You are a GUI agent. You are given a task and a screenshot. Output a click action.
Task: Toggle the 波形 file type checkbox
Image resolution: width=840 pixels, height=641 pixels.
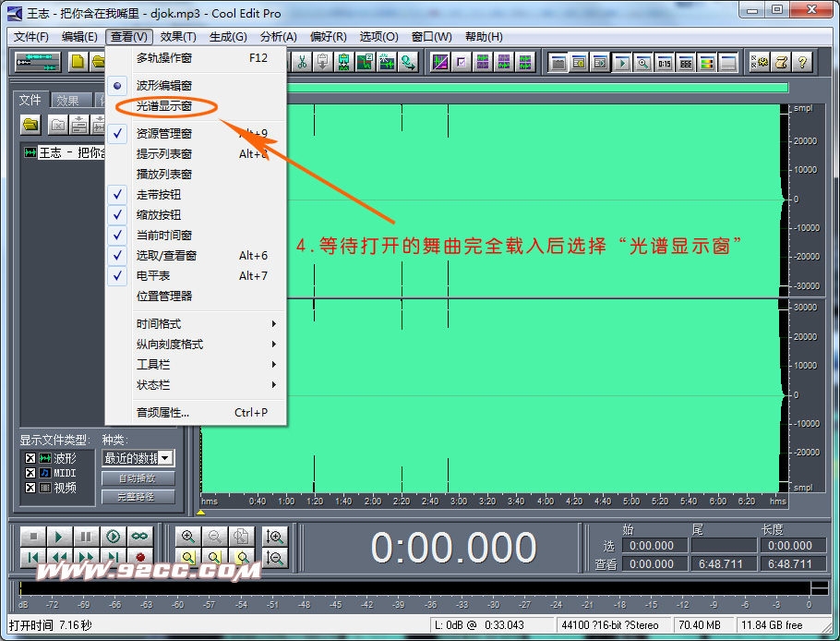(x=30, y=458)
